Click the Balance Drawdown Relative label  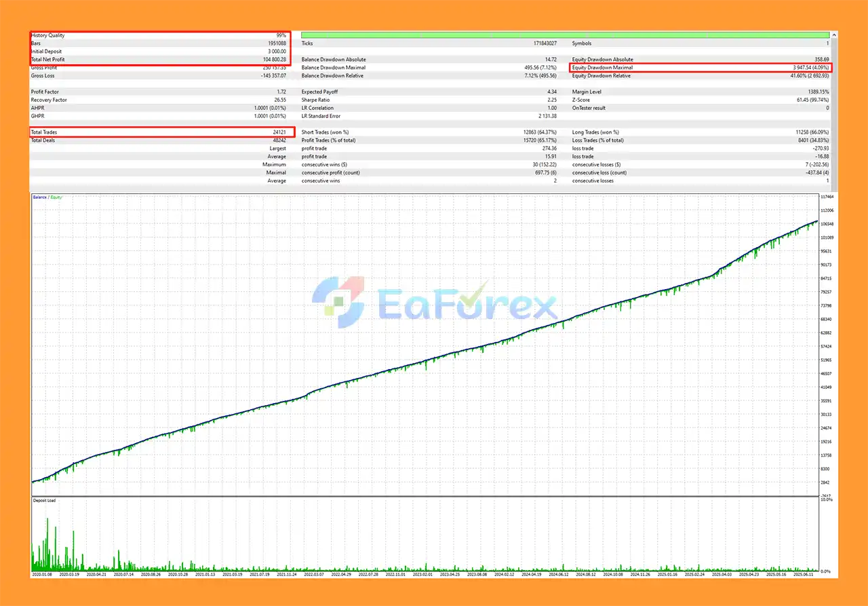(332, 75)
